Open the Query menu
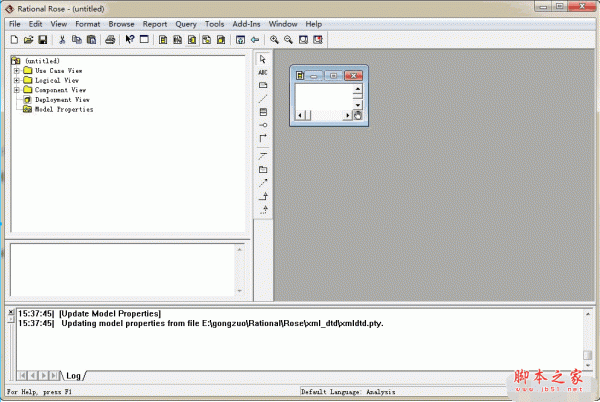 [186, 24]
